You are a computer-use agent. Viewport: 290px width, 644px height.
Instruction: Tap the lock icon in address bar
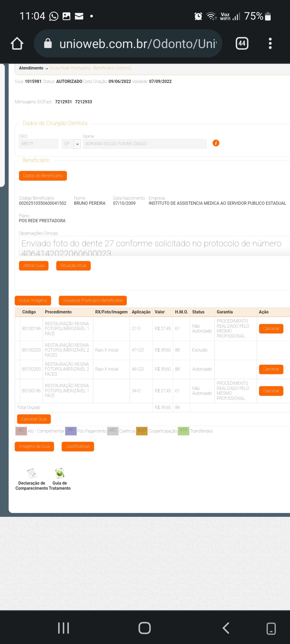(x=48, y=43)
